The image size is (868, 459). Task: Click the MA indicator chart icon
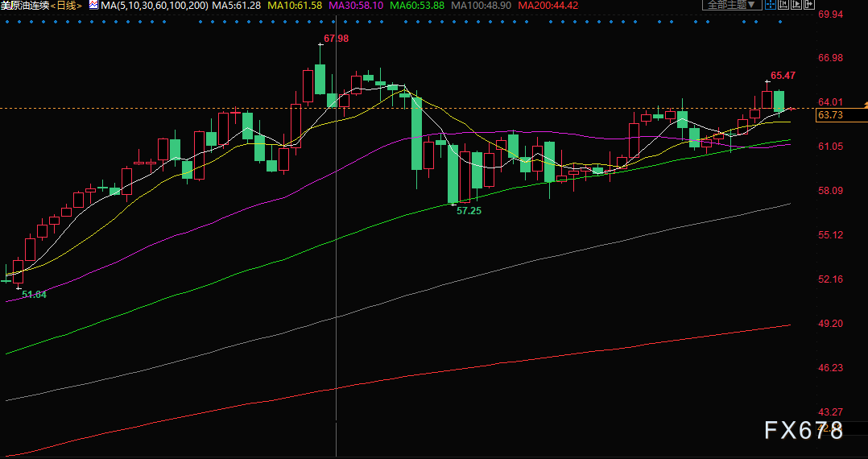(x=93, y=6)
